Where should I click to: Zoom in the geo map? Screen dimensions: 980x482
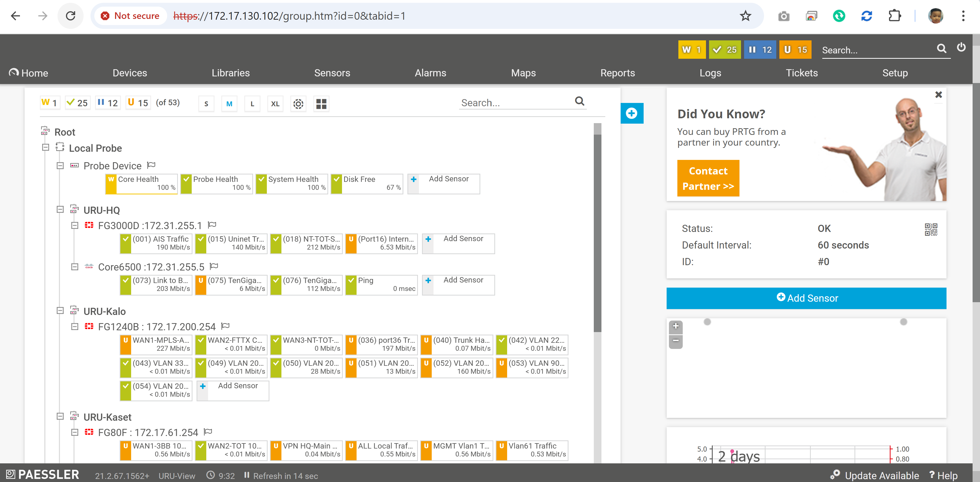(x=676, y=326)
